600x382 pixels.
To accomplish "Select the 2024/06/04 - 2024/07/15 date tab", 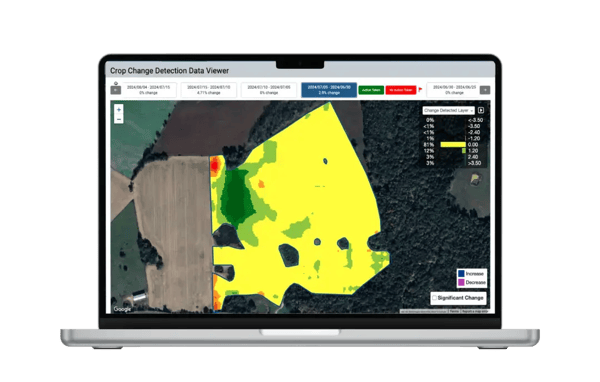I will 148,90.
